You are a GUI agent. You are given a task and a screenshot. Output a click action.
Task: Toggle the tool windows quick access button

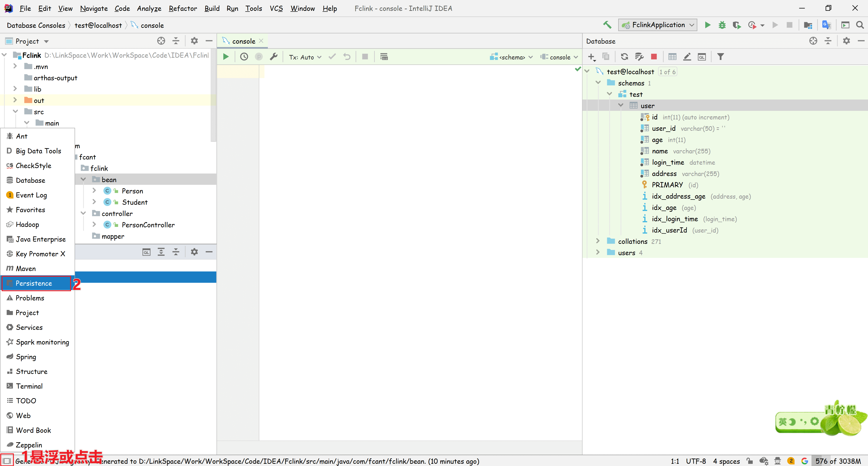pyautogui.click(x=7, y=461)
